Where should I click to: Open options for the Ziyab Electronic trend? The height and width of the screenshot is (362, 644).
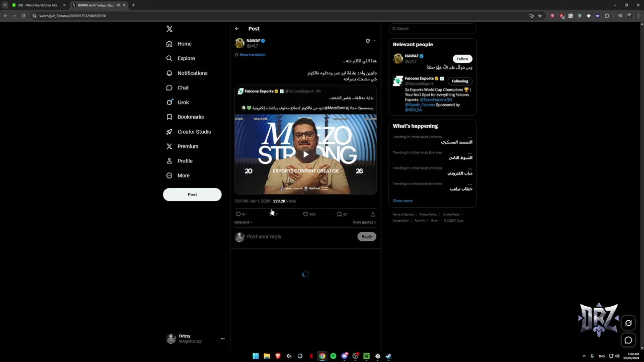click(470, 168)
